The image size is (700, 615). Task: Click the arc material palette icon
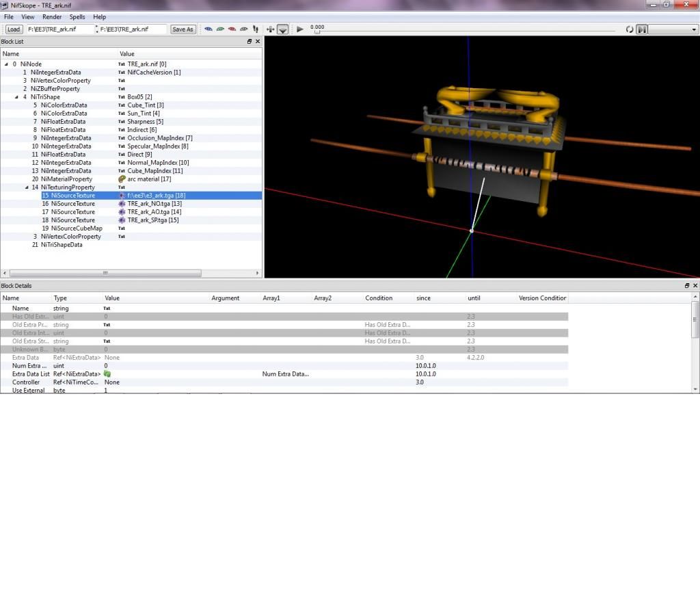(x=122, y=179)
